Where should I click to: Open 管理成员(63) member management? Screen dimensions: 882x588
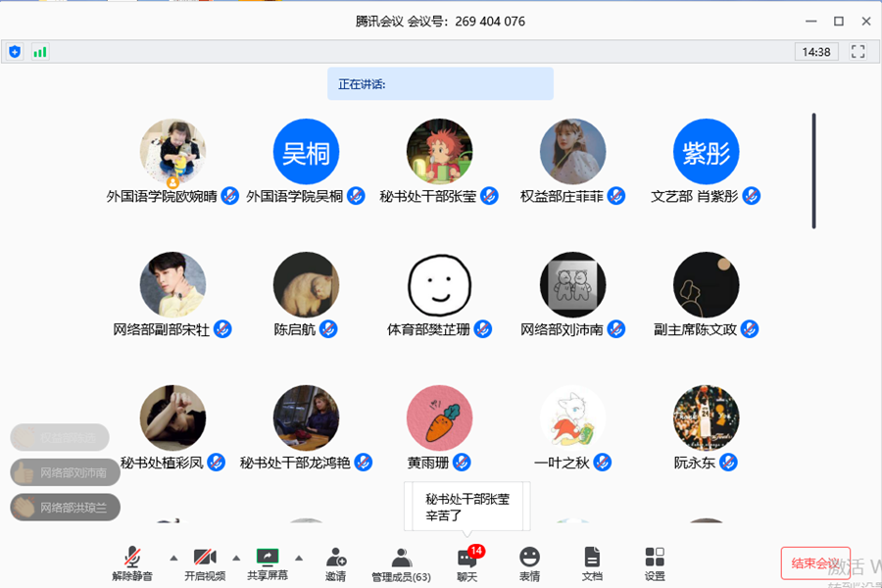[401, 563]
